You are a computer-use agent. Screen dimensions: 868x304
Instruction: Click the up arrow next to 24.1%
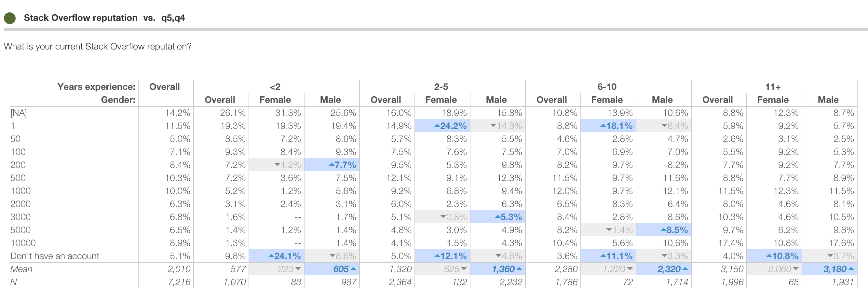[271, 256]
